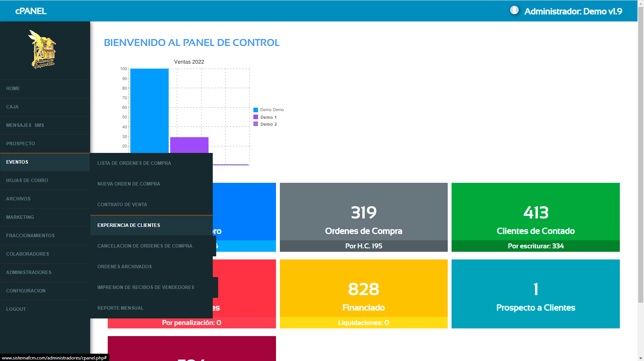Go to Home in sidebar
Screen dimensions: 644x361
(x=13, y=89)
